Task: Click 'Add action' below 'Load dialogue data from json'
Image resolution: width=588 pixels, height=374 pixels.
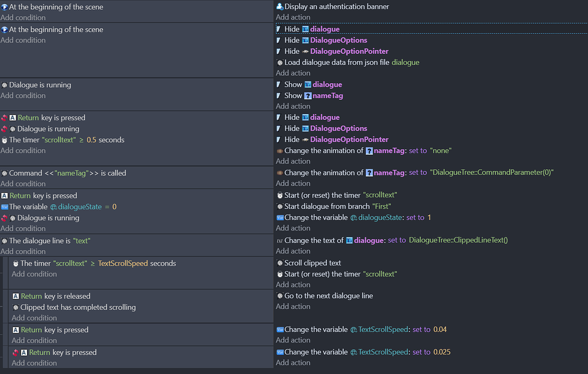Action: tap(293, 73)
